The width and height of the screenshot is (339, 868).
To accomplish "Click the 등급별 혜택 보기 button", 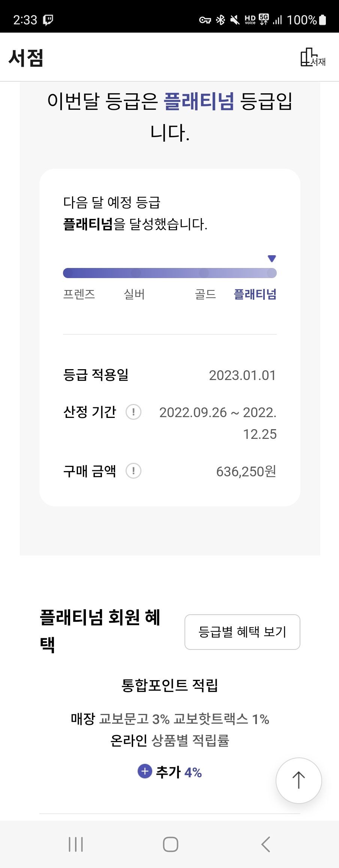I will coord(242,632).
